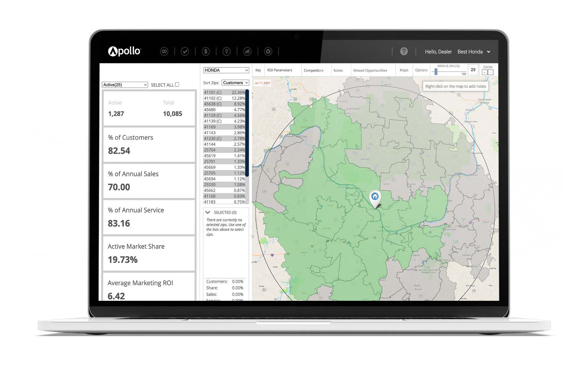The height and width of the screenshot is (365, 588).
Task: Select zip row 41101 (C)
Action: 224,92
